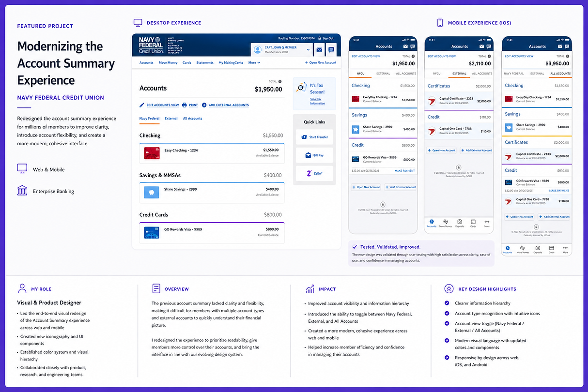Viewport: 588px width, 392px height.
Task: Click chat icon on the $3,950.00 phone
Action: 566,46
